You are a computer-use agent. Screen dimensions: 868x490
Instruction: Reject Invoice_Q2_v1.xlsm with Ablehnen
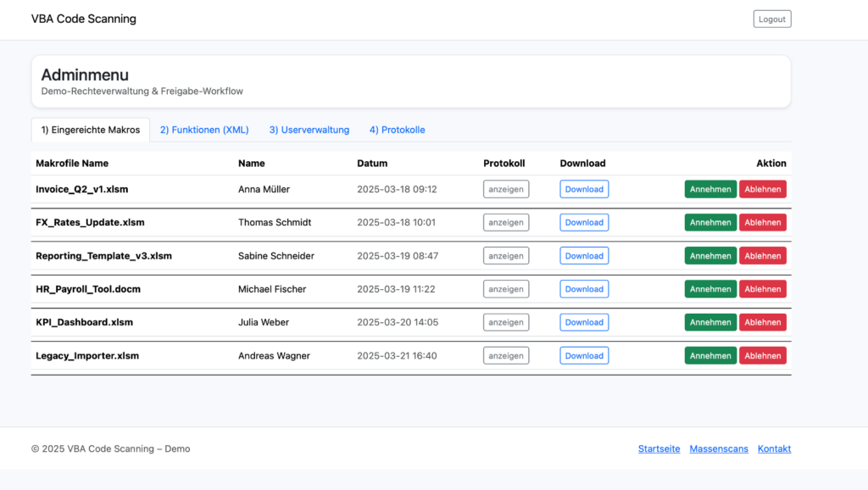coord(762,189)
